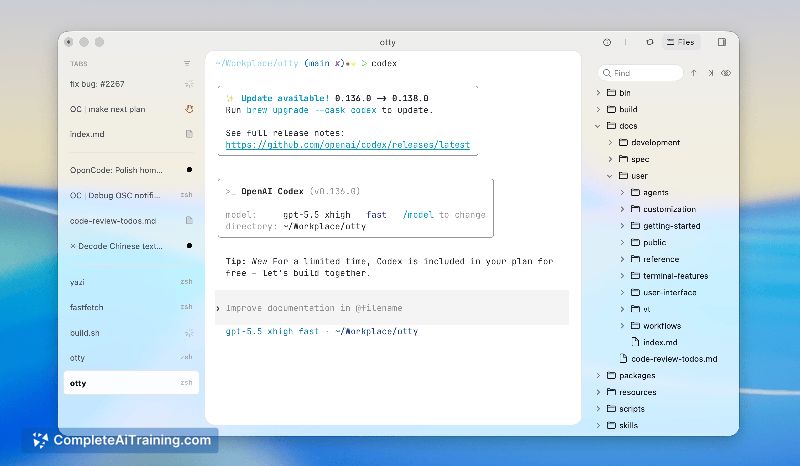
Task: Click the index.md file icon in tree
Action: tap(635, 342)
